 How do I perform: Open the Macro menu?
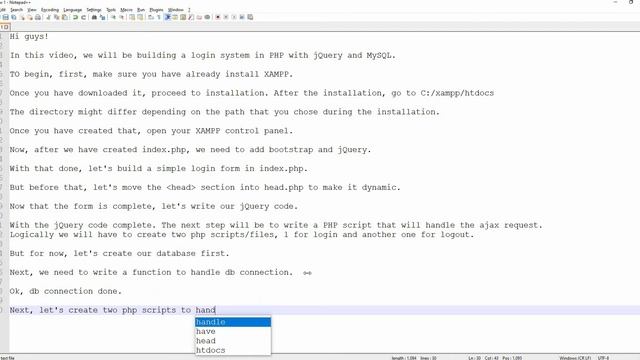click(x=126, y=10)
